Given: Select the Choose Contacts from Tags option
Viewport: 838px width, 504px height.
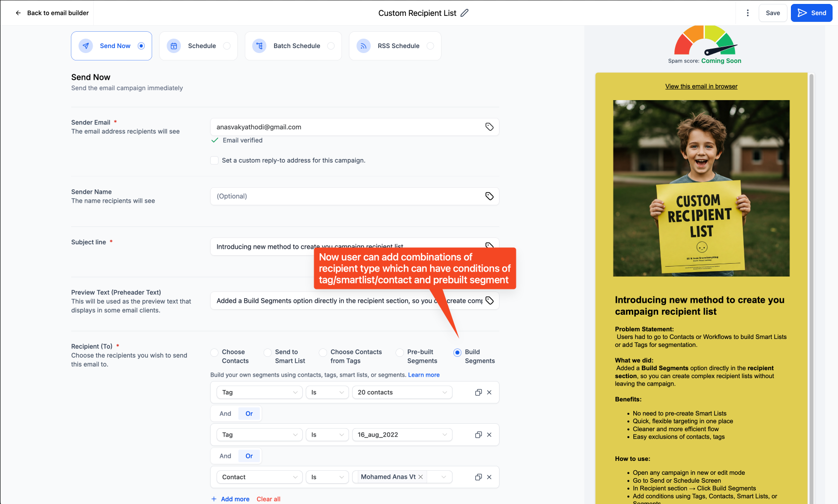Looking at the screenshot, I should [x=323, y=352].
